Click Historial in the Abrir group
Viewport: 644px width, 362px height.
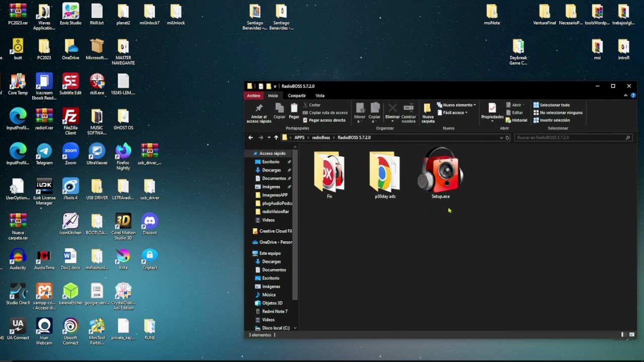517,120
